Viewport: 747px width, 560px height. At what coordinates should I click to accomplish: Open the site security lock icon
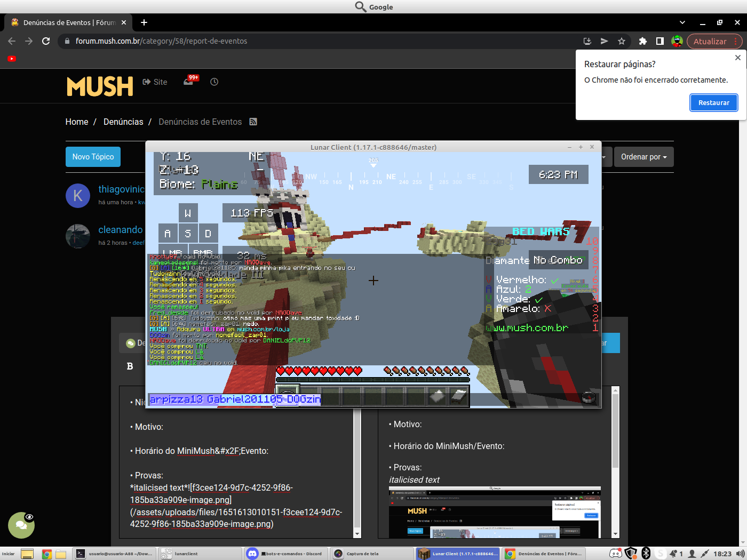coord(67,41)
